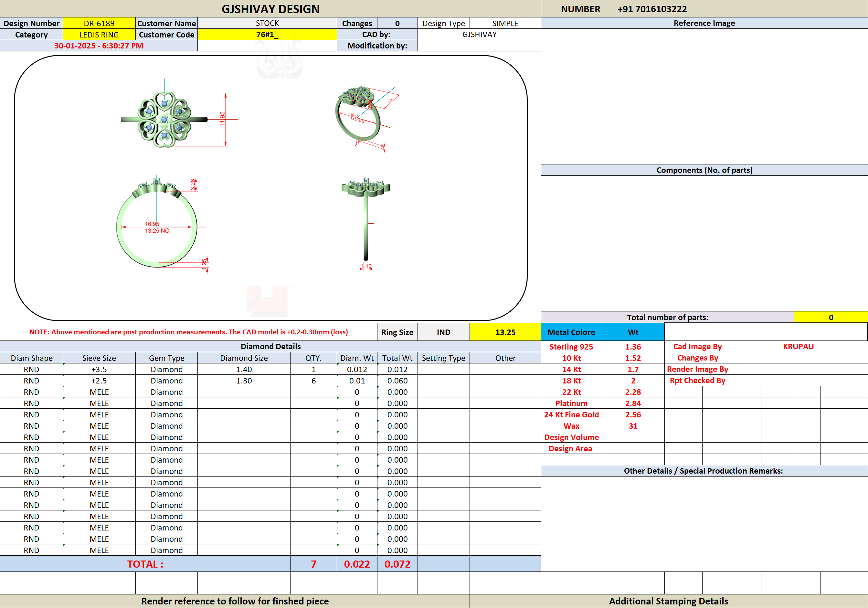868x608 pixels.
Task: Click the date 30-01-2025 - 6:30:27 PM
Action: (x=99, y=46)
